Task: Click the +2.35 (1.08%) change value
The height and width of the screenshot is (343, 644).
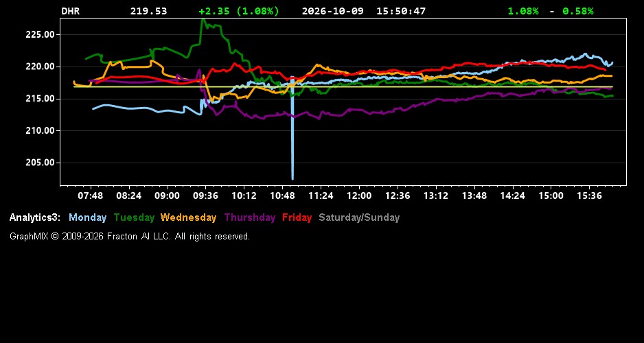Action: (x=239, y=12)
